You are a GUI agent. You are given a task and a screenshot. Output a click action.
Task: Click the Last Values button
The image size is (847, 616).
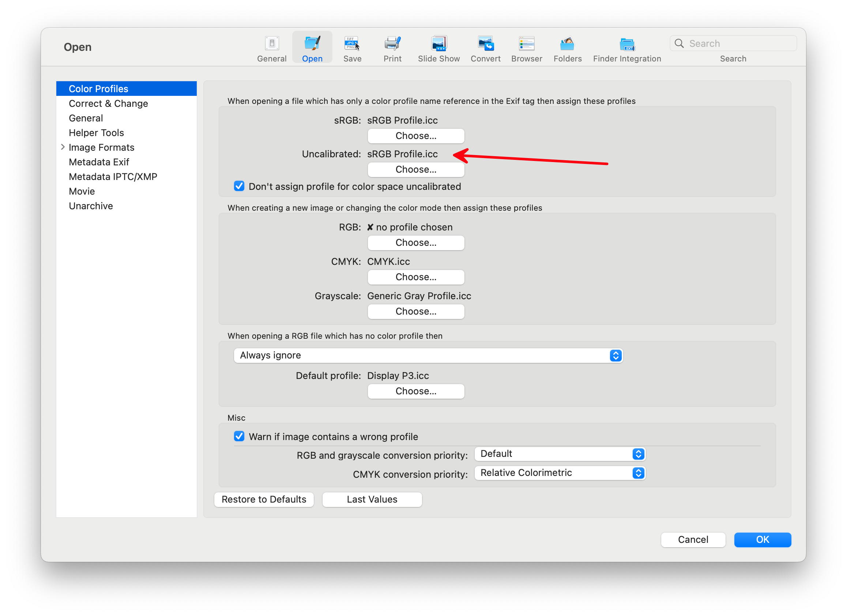pyautogui.click(x=372, y=499)
